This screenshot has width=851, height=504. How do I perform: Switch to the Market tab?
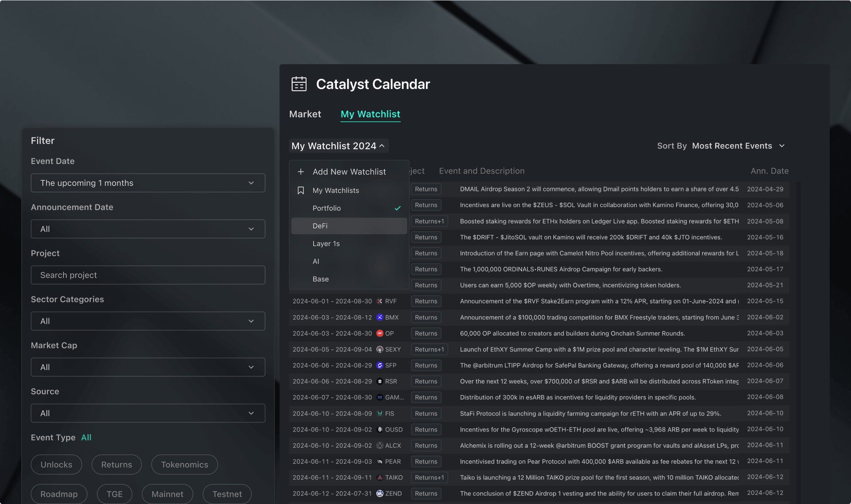(x=305, y=114)
